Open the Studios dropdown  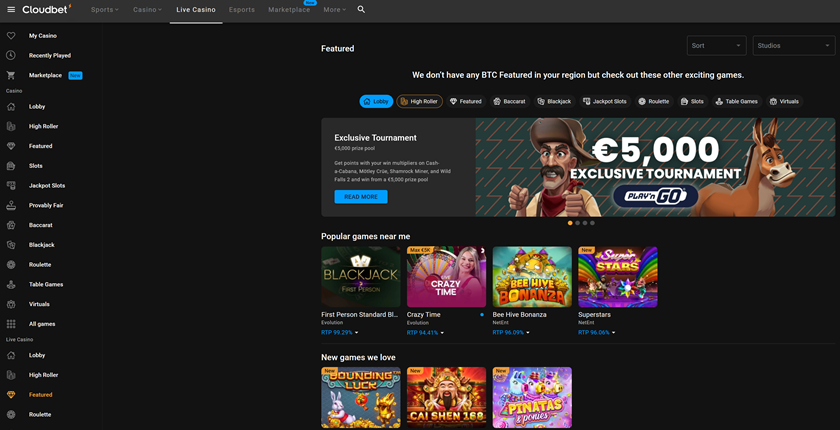[x=794, y=46]
